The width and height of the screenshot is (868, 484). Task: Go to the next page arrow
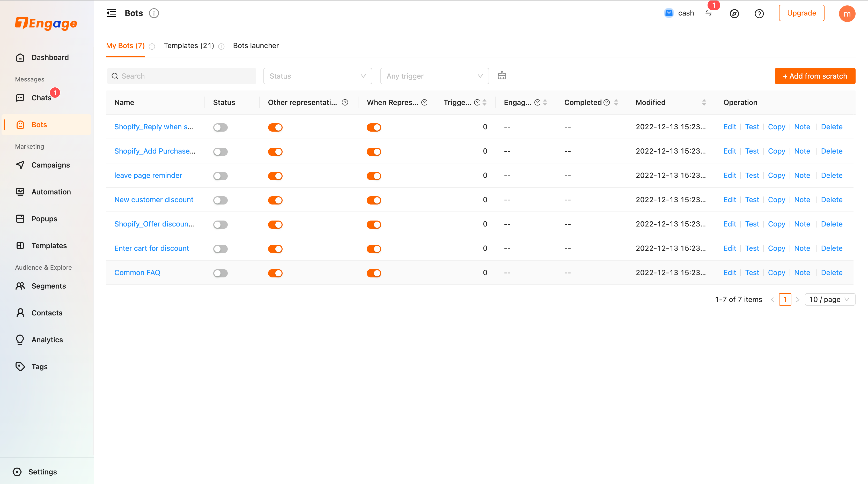pos(797,300)
